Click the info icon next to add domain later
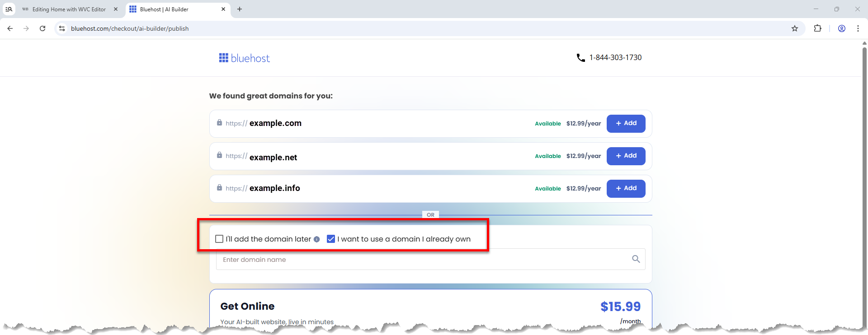Image resolution: width=868 pixels, height=335 pixels. 316,239
